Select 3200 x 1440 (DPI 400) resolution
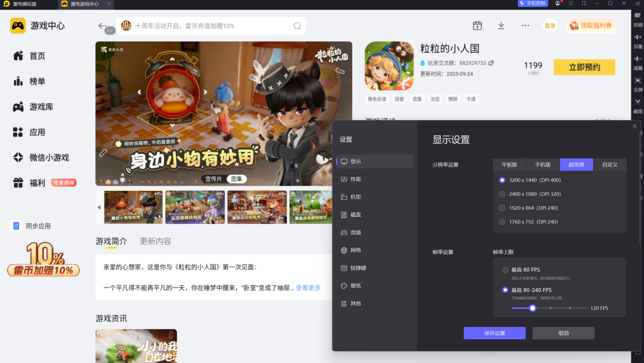The width and height of the screenshot is (644, 363). coord(502,180)
